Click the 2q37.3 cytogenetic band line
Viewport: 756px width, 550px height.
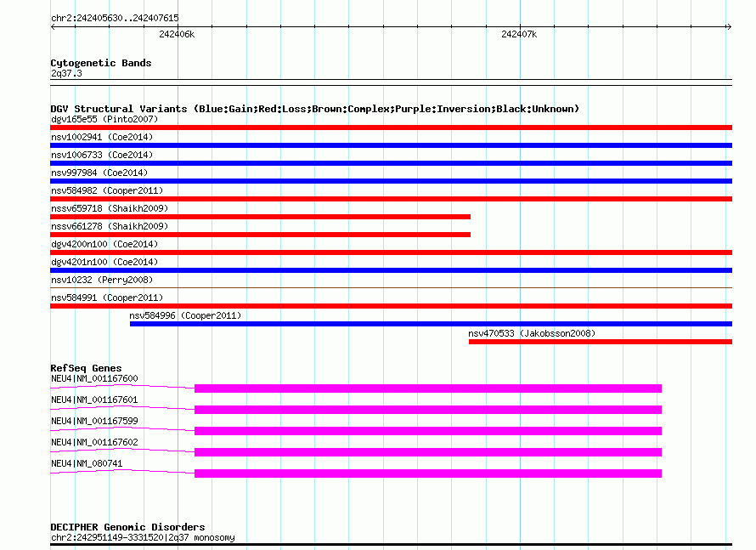[391, 82]
